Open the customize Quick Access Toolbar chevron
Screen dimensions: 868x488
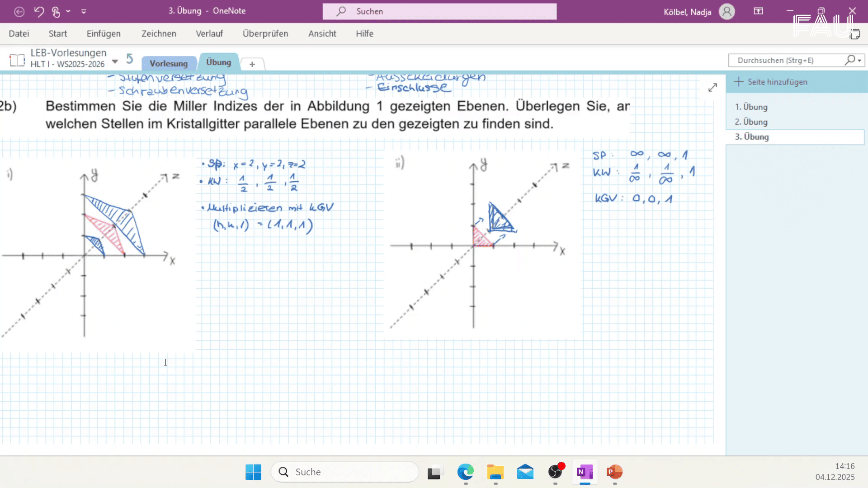coord(84,11)
